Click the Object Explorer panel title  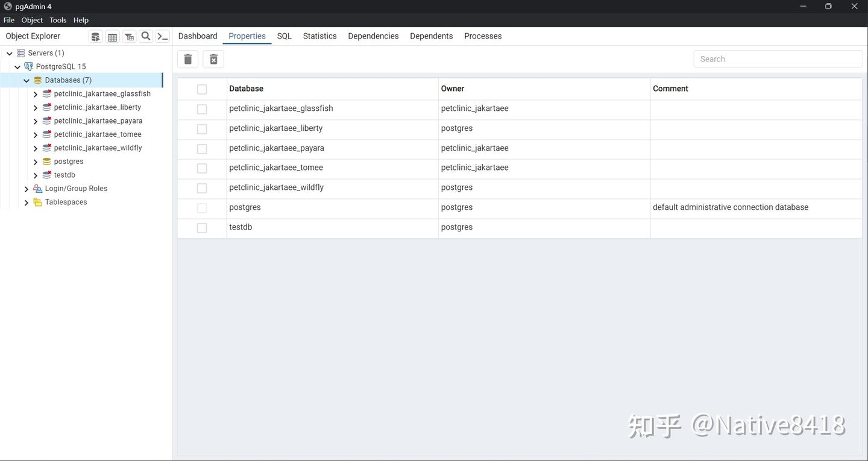coord(33,36)
